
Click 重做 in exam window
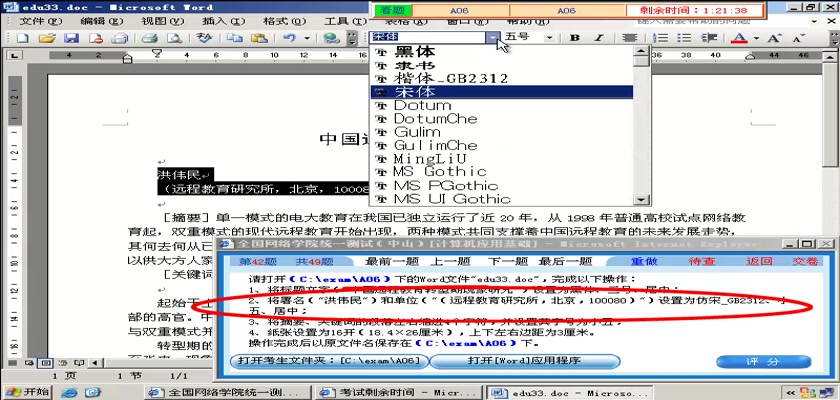click(x=643, y=261)
